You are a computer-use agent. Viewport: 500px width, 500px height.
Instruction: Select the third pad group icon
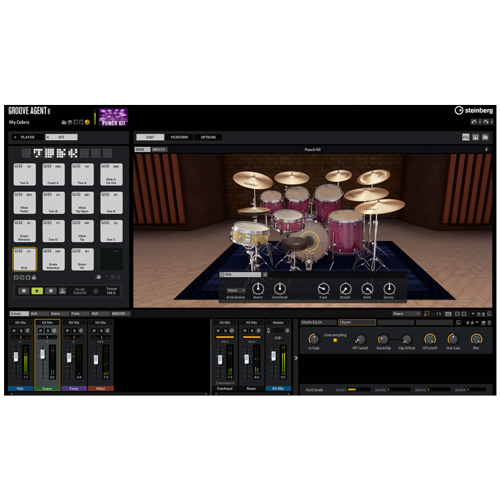(x=49, y=153)
